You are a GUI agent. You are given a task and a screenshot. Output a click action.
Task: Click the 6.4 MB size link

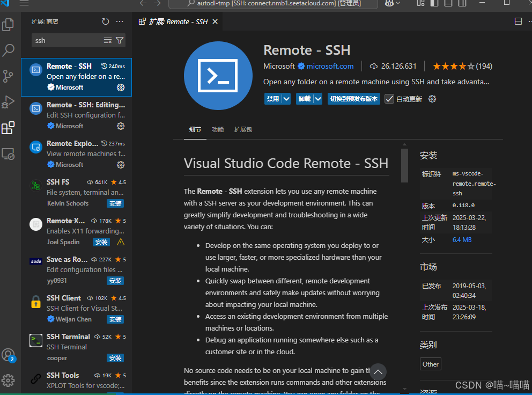pos(462,240)
